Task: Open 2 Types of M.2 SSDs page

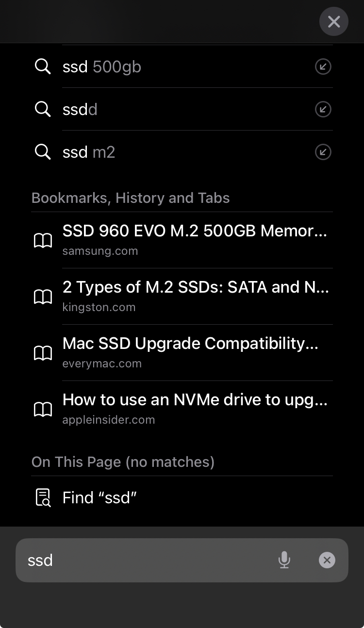Action: coord(182,297)
